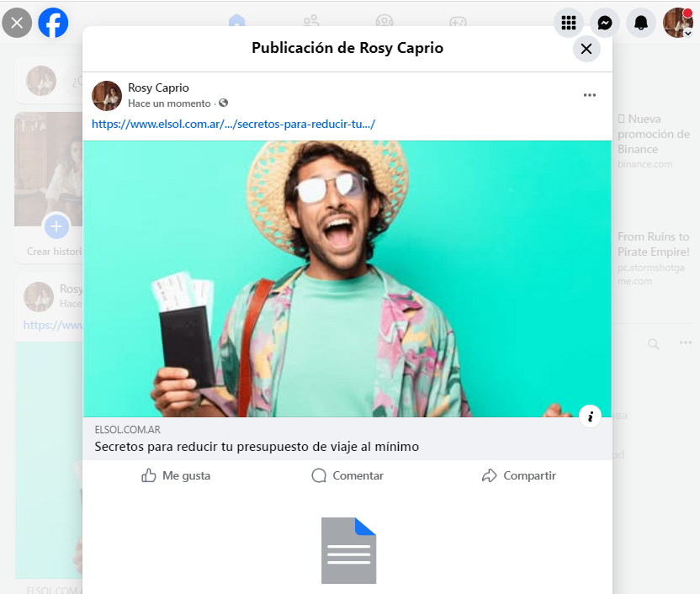Close the Publicación de Rosy Caprio dialog
The image size is (700, 594).
pyautogui.click(x=586, y=49)
